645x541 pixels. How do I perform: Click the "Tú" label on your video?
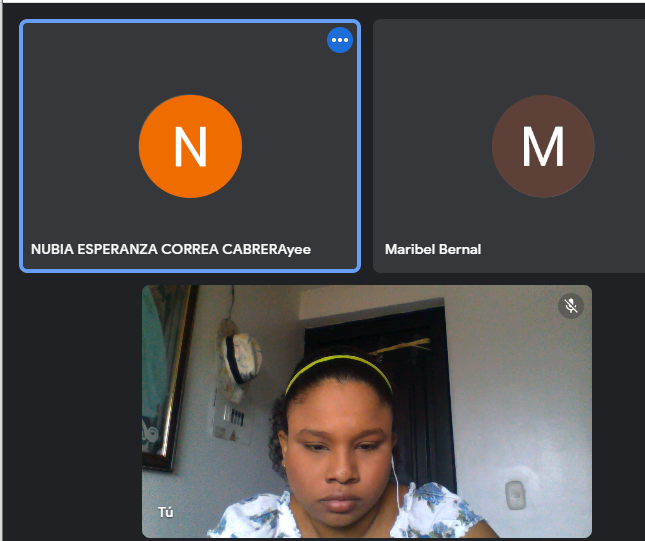[x=166, y=512]
